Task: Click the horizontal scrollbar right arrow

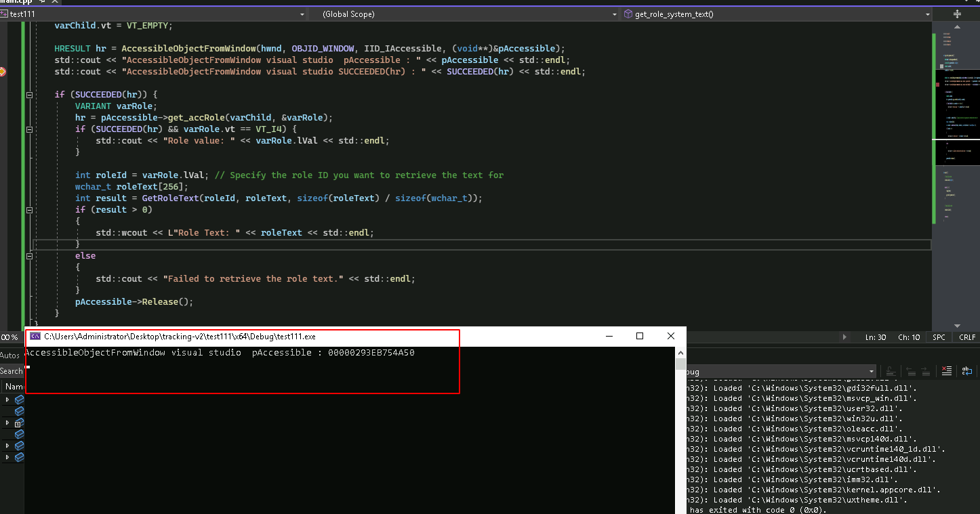Action: click(x=844, y=337)
